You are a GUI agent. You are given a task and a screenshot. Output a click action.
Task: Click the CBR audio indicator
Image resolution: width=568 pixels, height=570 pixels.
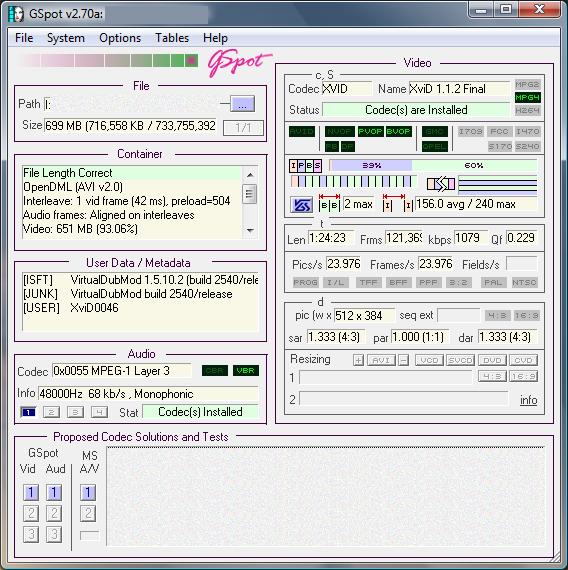pos(215,371)
